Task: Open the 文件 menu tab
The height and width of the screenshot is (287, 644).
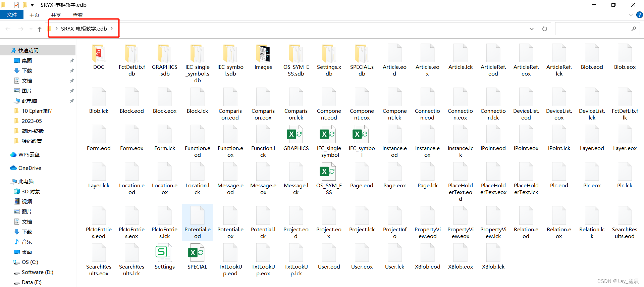Action: tap(12, 15)
